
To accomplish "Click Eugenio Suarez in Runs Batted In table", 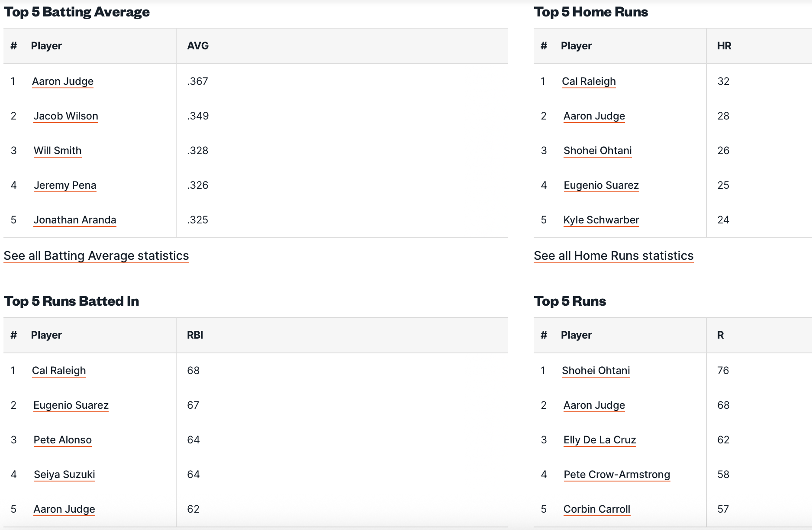I will tap(71, 405).
